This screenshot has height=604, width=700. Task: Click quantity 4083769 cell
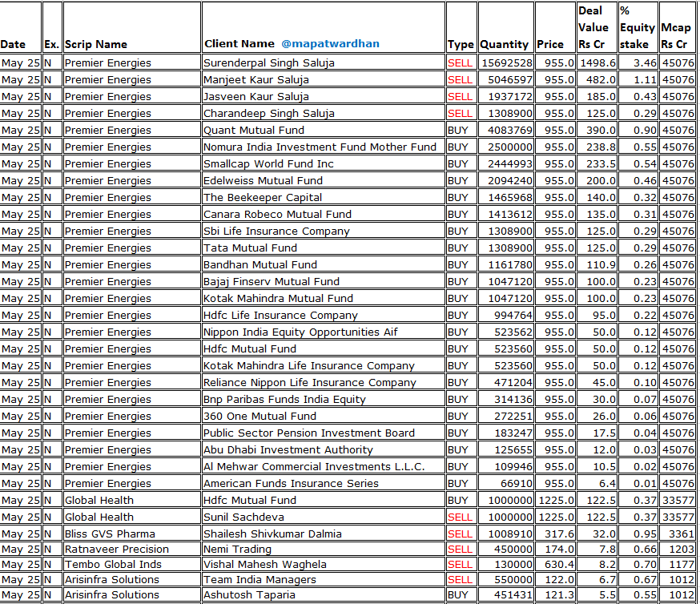[x=506, y=131]
